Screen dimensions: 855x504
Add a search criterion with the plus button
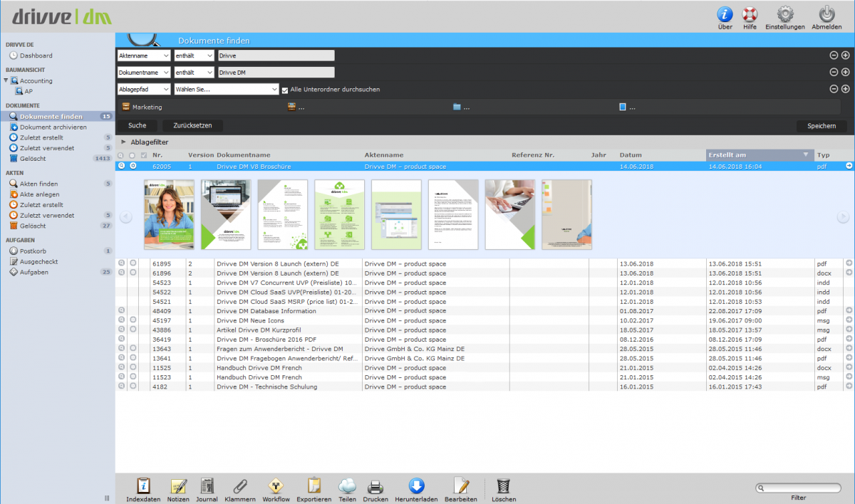(844, 55)
